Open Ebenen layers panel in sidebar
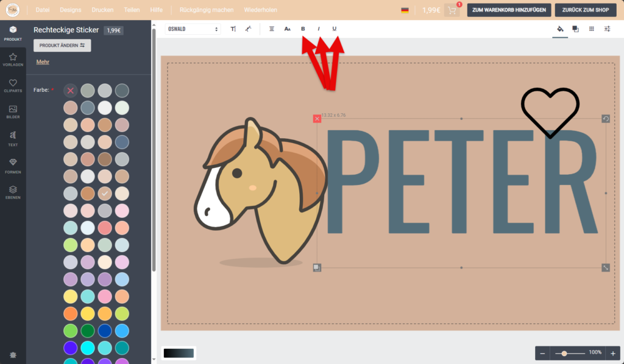This screenshot has width=624, height=364. pyautogui.click(x=13, y=192)
